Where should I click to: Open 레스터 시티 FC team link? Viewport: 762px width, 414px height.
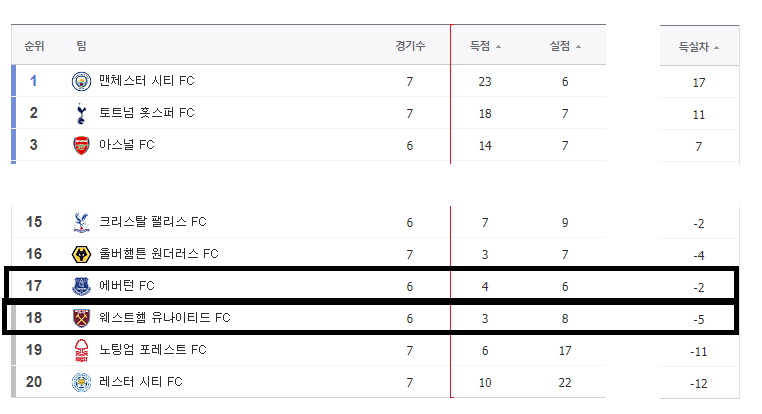point(140,382)
